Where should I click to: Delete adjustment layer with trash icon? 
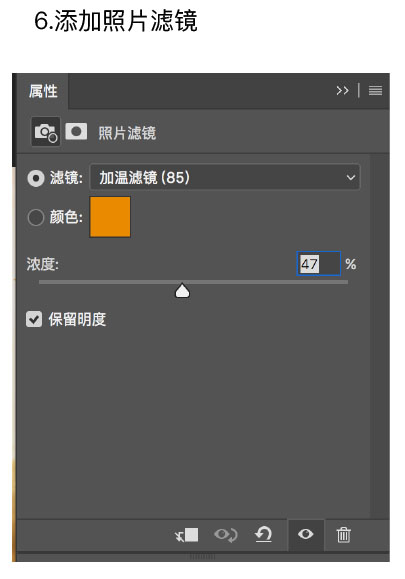[343, 534]
